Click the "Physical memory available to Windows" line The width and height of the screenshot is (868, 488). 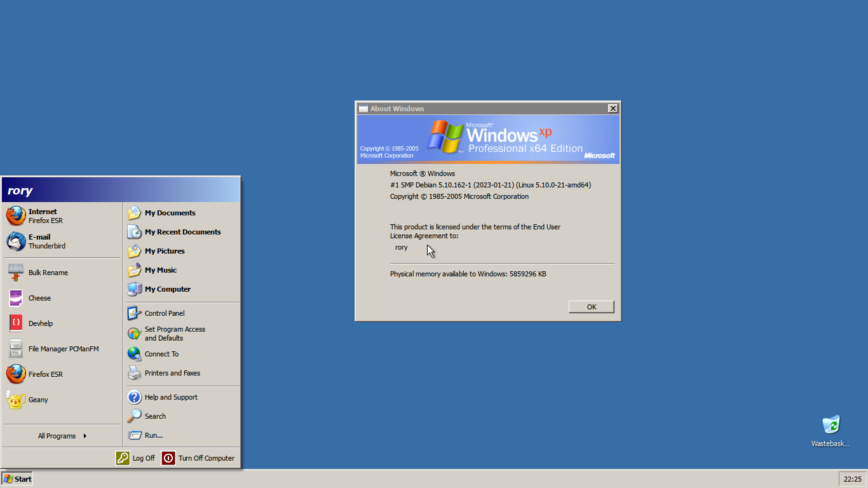[468, 274]
